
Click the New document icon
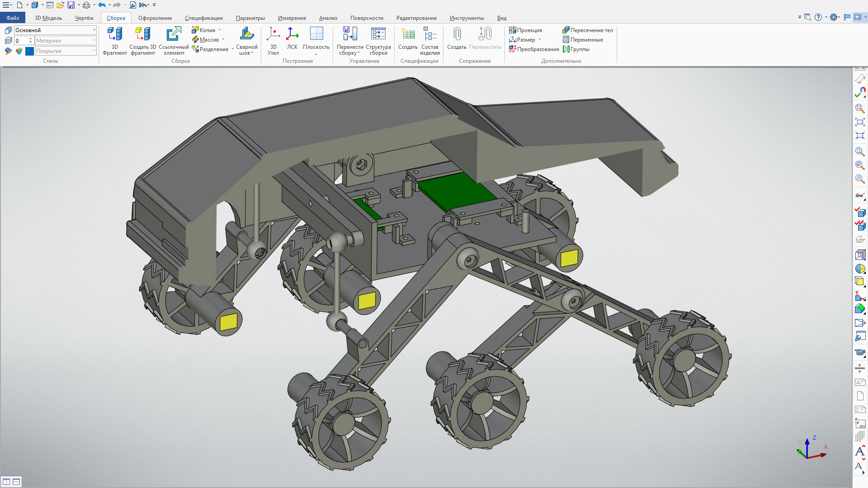pos(19,5)
